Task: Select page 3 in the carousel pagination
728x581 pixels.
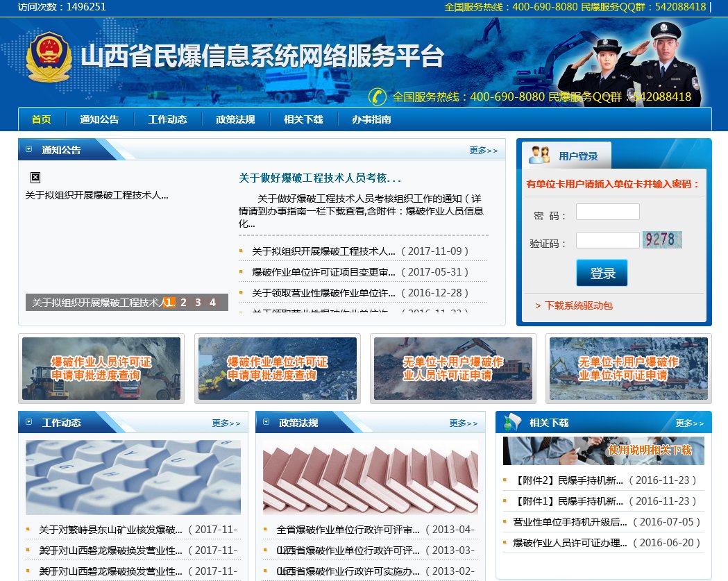Action: tap(198, 302)
